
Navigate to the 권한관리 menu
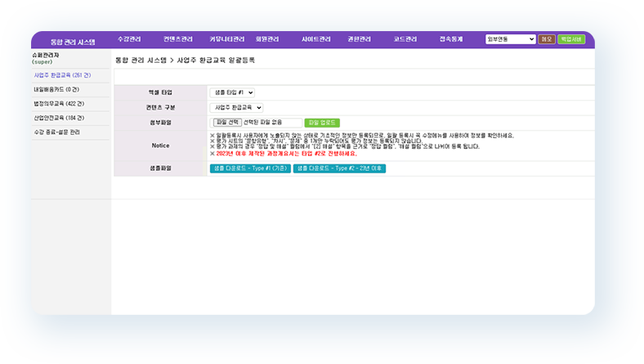(x=359, y=39)
